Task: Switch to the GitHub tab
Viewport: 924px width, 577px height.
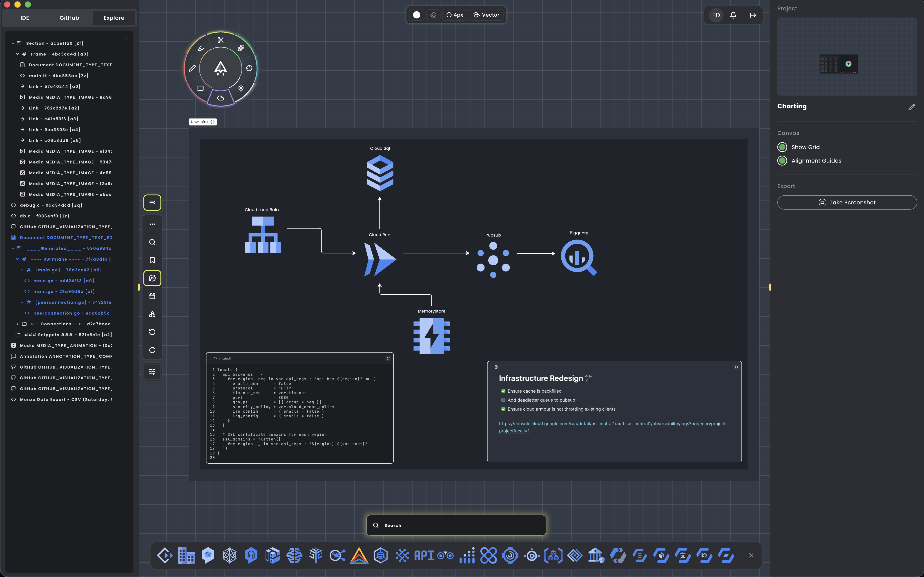Action: tap(69, 18)
